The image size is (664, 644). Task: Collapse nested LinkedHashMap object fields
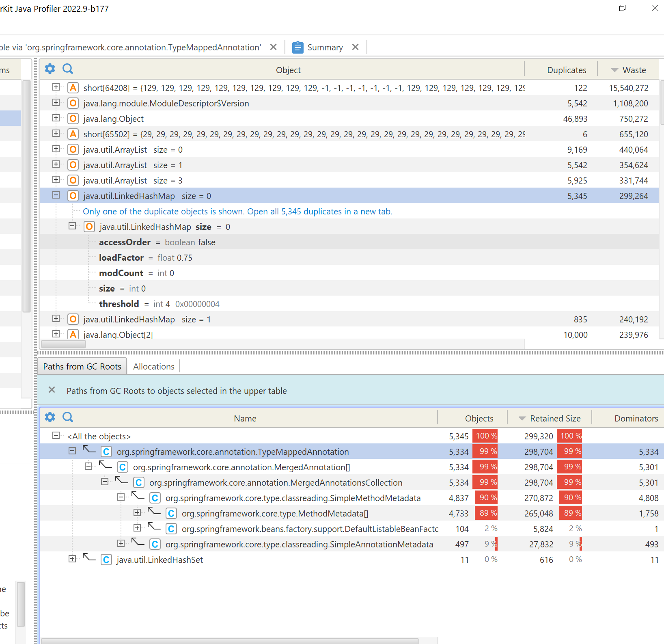pyautogui.click(x=72, y=226)
